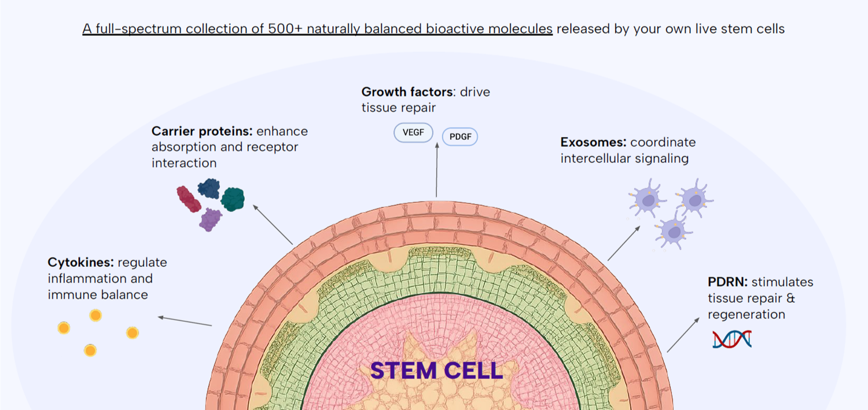868x410 pixels.
Task: Click the Exosomes description text
Action: (x=628, y=150)
